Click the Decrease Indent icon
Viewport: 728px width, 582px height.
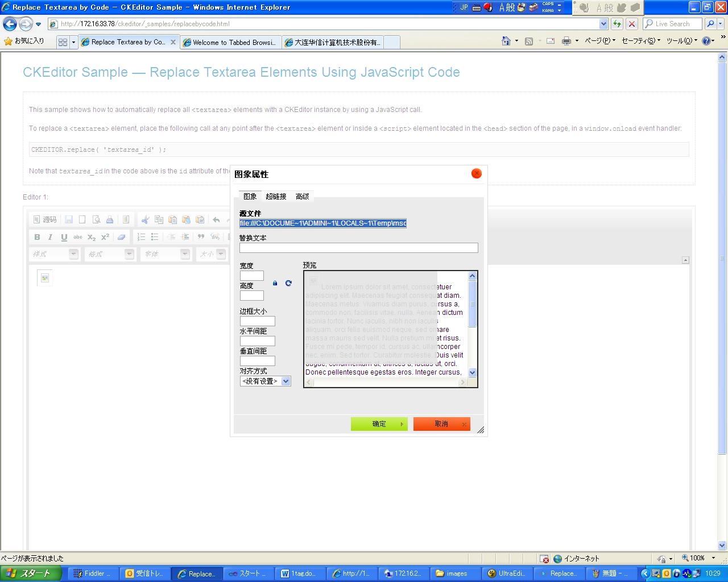pyautogui.click(x=171, y=237)
